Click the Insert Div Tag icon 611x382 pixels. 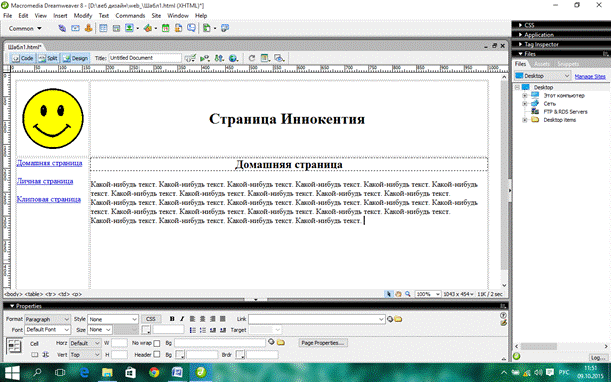click(x=116, y=28)
